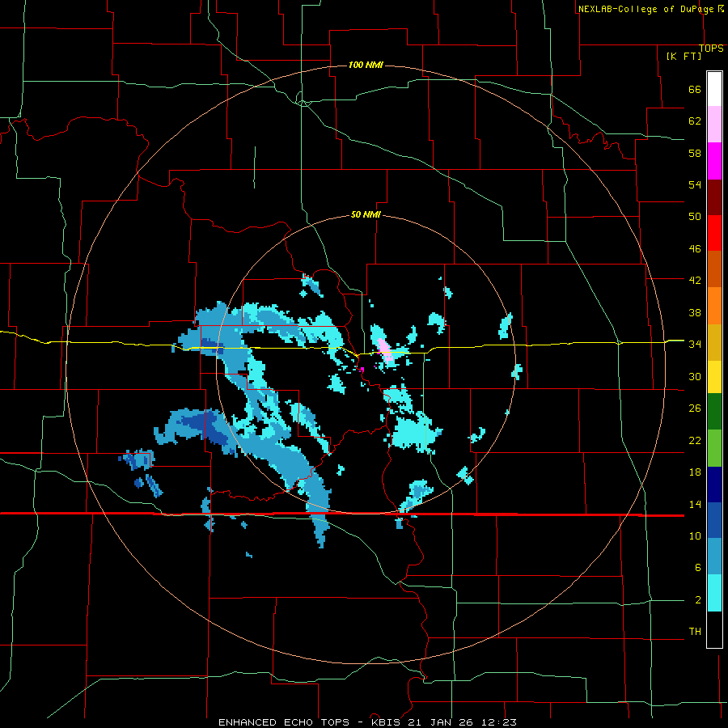Click the 100 NMI range ring label
This screenshot has height=728, width=728.
click(x=366, y=65)
